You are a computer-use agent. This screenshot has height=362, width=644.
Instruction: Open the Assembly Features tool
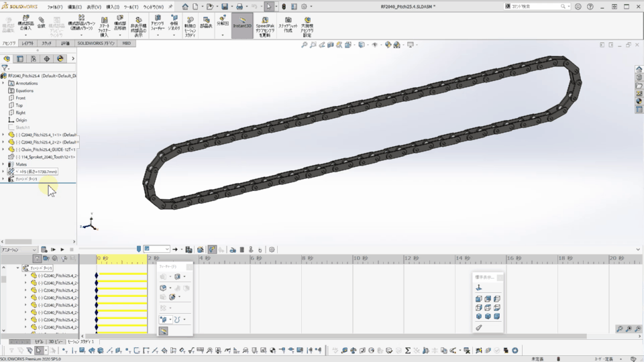[x=157, y=23]
